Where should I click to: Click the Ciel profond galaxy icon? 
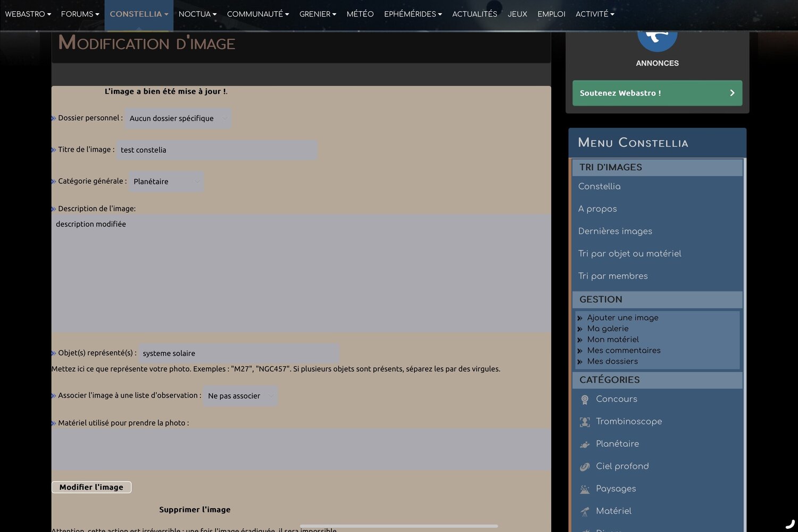585,467
